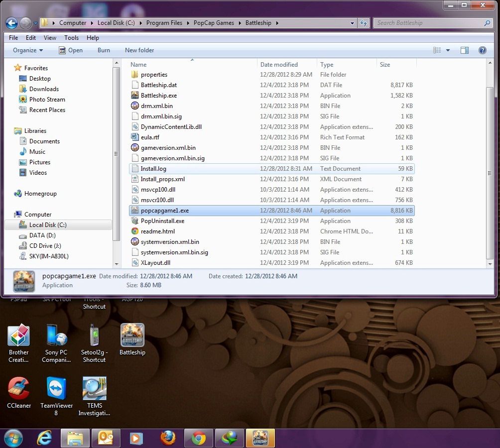This screenshot has width=500, height=448.
Task: Select the XLayout.dll file row
Action: pyautogui.click(x=272, y=262)
